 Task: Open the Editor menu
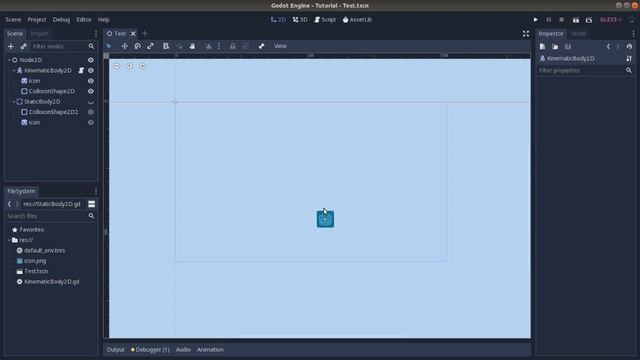tap(84, 20)
